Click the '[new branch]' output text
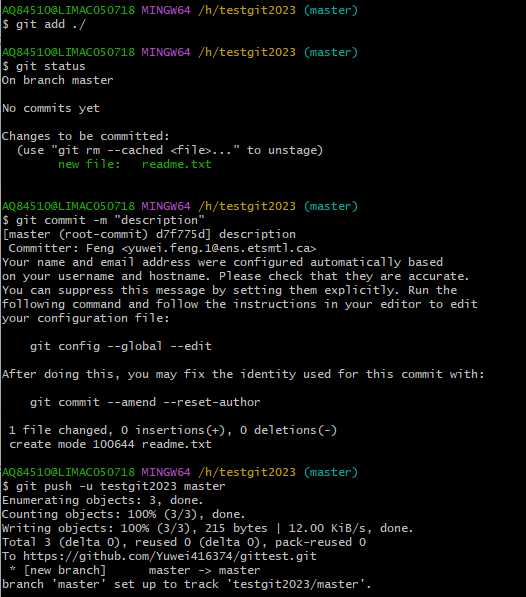The height and width of the screenshot is (597, 526). [65, 570]
